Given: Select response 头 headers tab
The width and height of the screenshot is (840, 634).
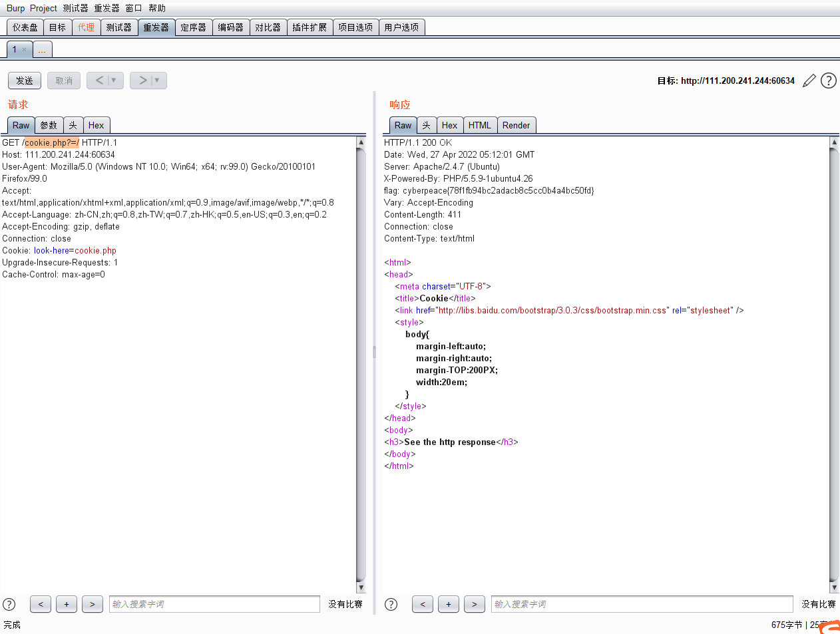Looking at the screenshot, I should 427,125.
